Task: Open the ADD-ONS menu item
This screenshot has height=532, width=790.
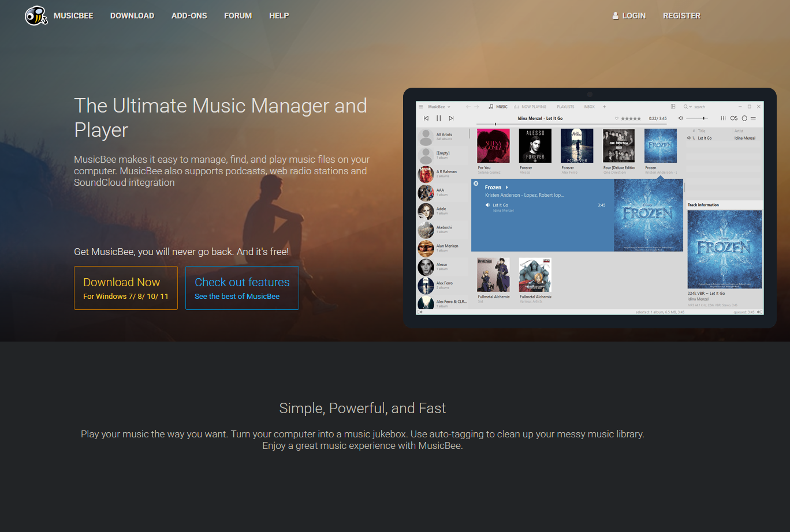Action: click(189, 16)
